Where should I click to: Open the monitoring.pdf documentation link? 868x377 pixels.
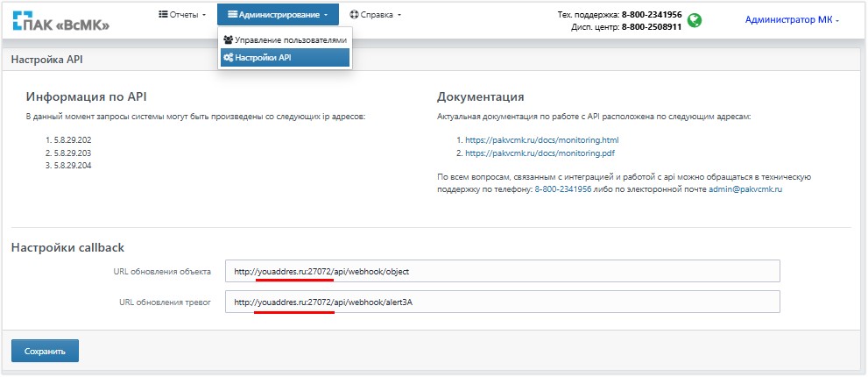540,153
